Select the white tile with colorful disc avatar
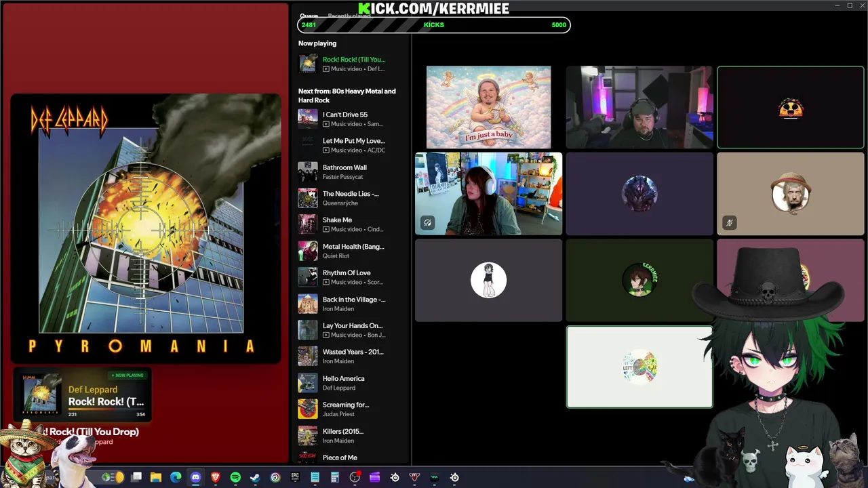 (639, 367)
